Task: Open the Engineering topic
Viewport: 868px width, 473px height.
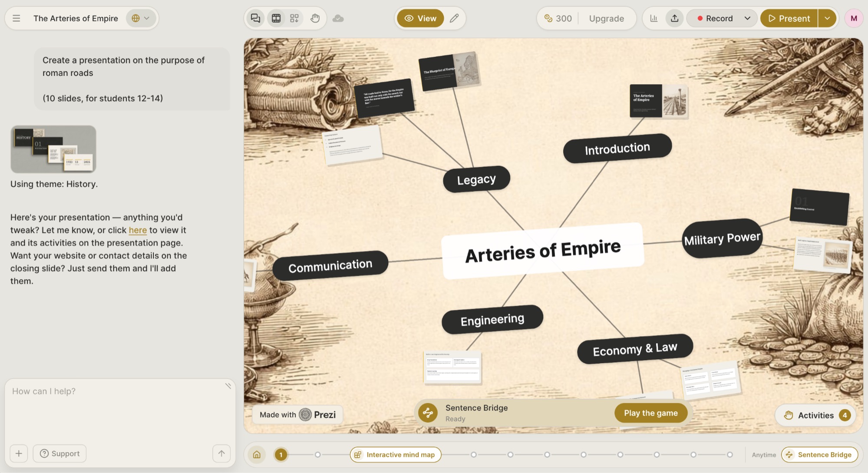Action: tap(492, 320)
